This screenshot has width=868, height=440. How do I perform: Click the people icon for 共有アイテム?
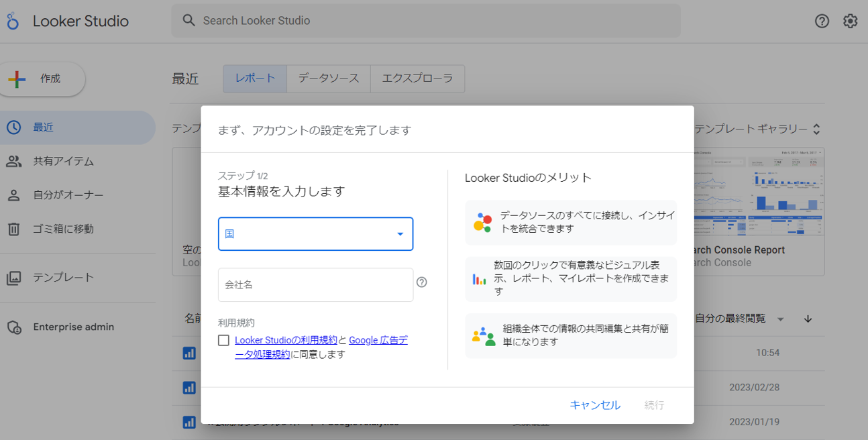[13, 161]
